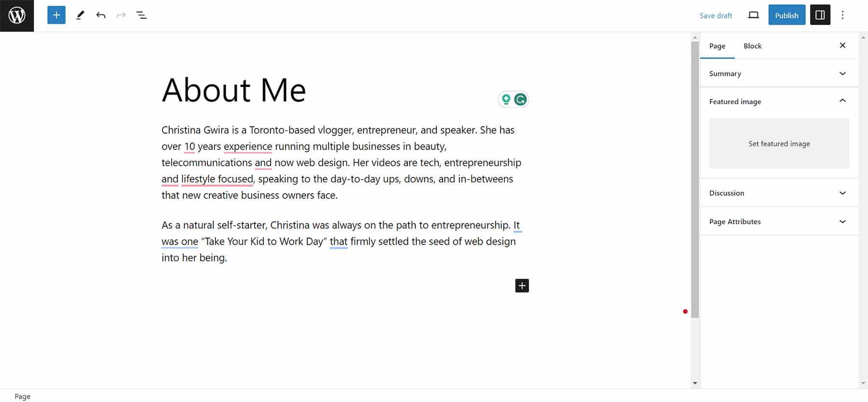Expand the Page Attributes panel
The image size is (868, 402).
click(x=779, y=222)
